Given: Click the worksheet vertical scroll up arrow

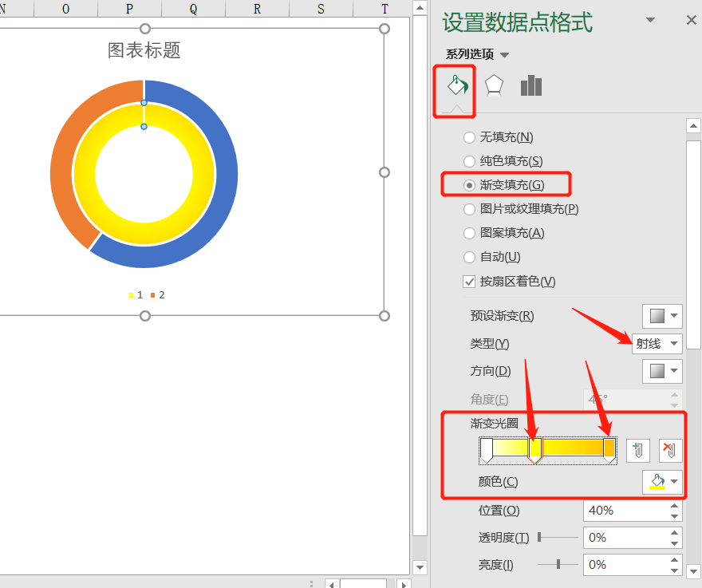Looking at the screenshot, I should click(x=420, y=8).
